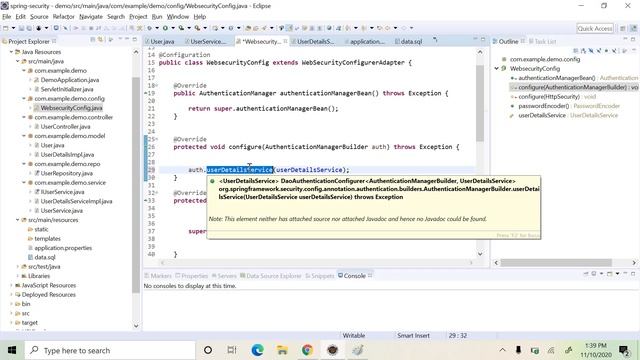Open Windows Task View
This screenshot has width=640, height=360.
pyautogui.click(x=232, y=350)
